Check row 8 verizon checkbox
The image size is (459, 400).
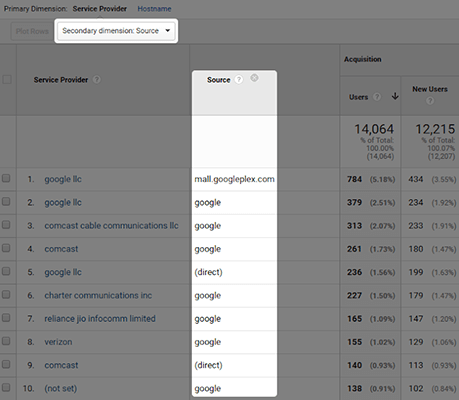(6, 341)
